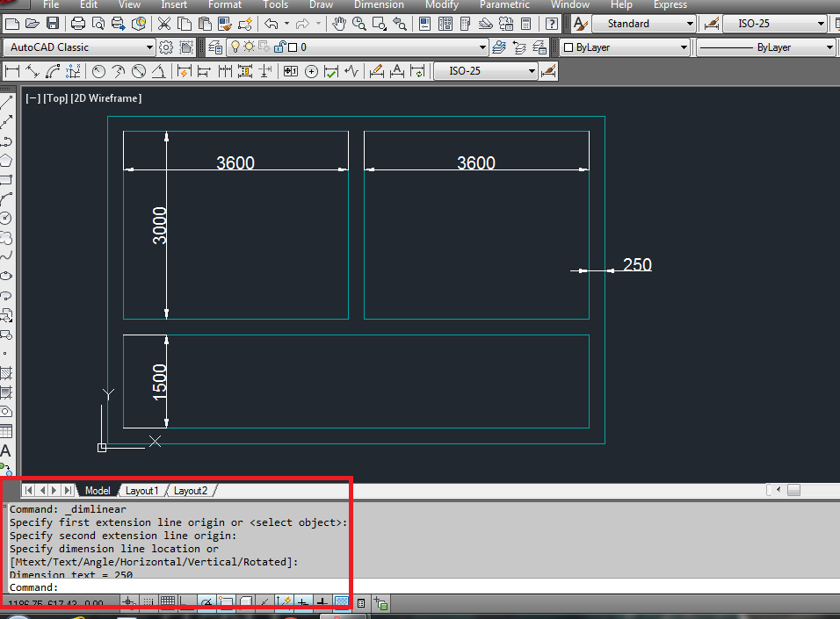Viewport: 840px width, 619px height.
Task: Click the Help question mark button
Action: (551, 24)
